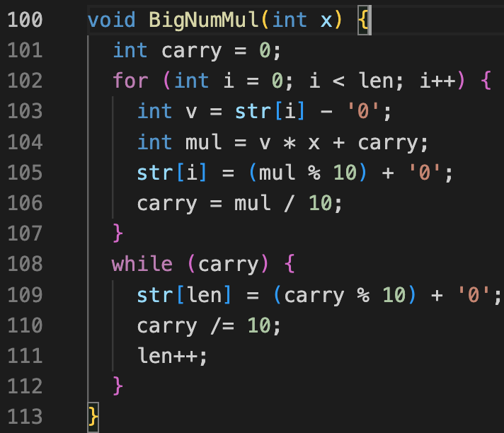This screenshot has height=433, width=504.
Task: Click line number 100 in the gutter
Action: [25, 20]
